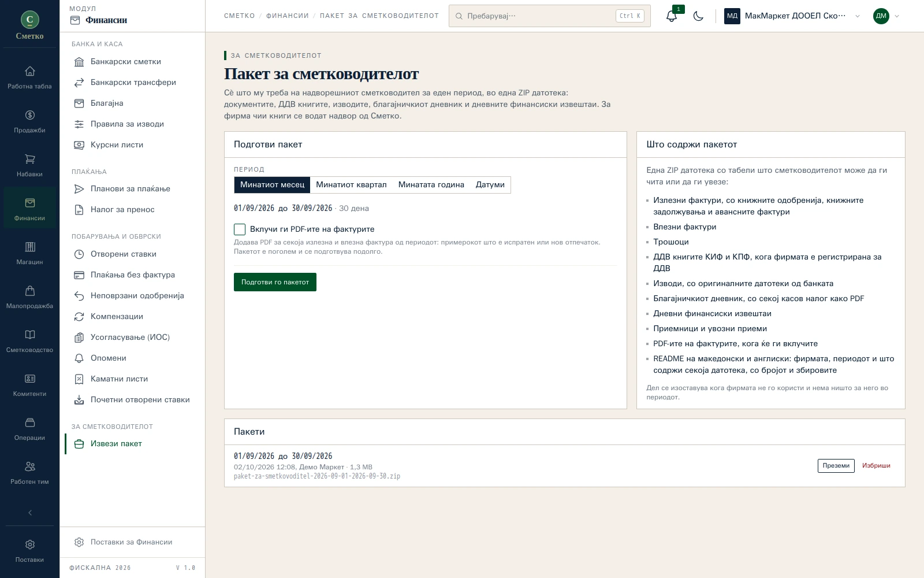Open Каматни листи
Image resolution: width=924 pixels, height=578 pixels.
(x=132, y=379)
